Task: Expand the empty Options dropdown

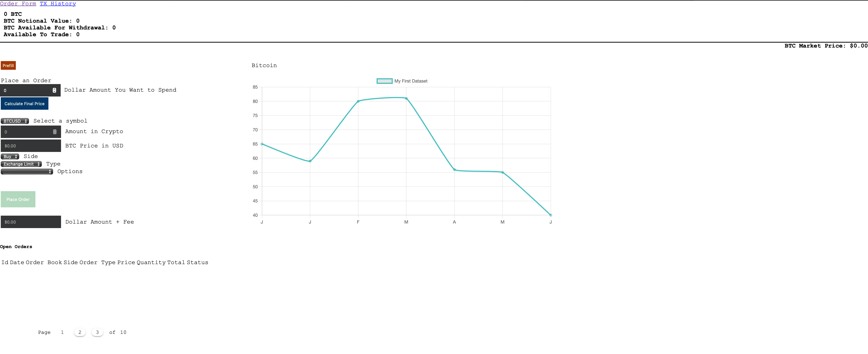Action: coord(27,172)
